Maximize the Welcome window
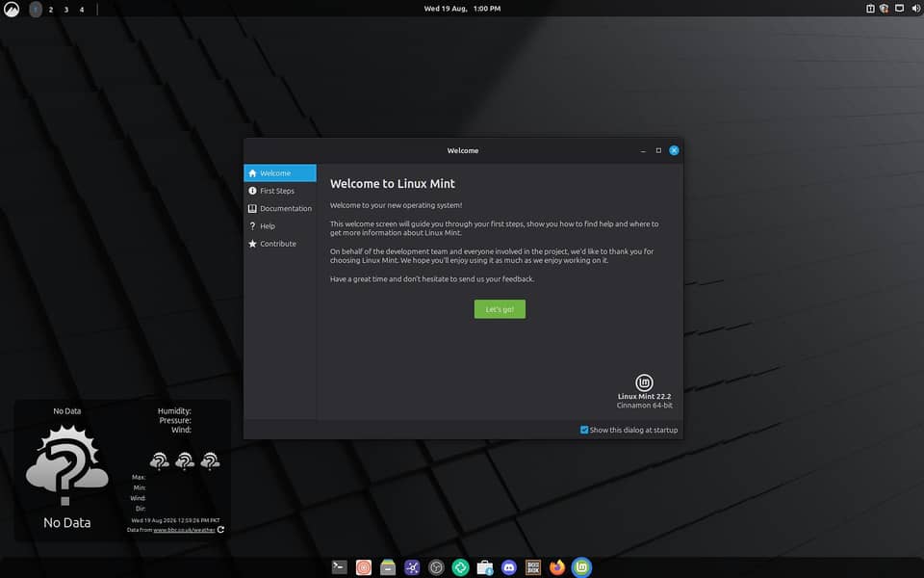 pos(658,150)
